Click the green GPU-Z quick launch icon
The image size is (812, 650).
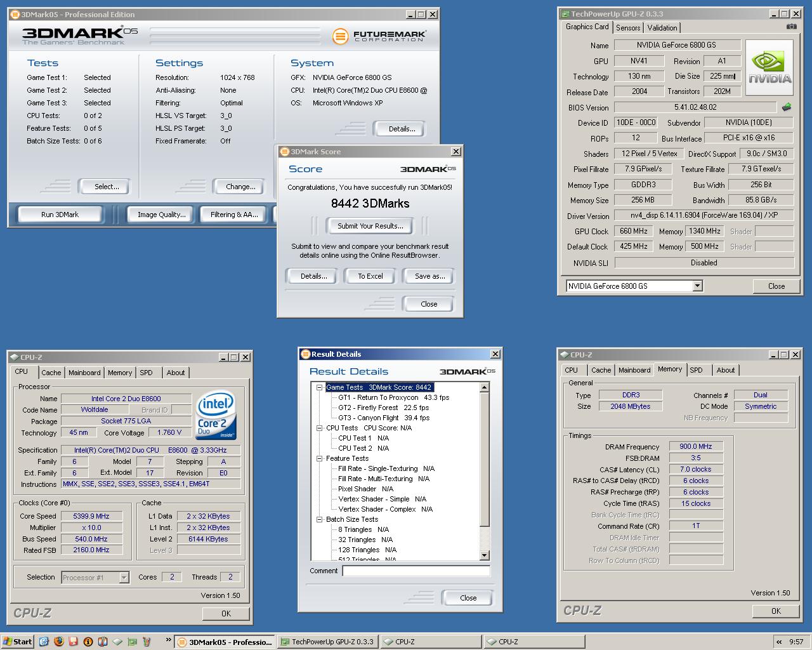(x=133, y=642)
